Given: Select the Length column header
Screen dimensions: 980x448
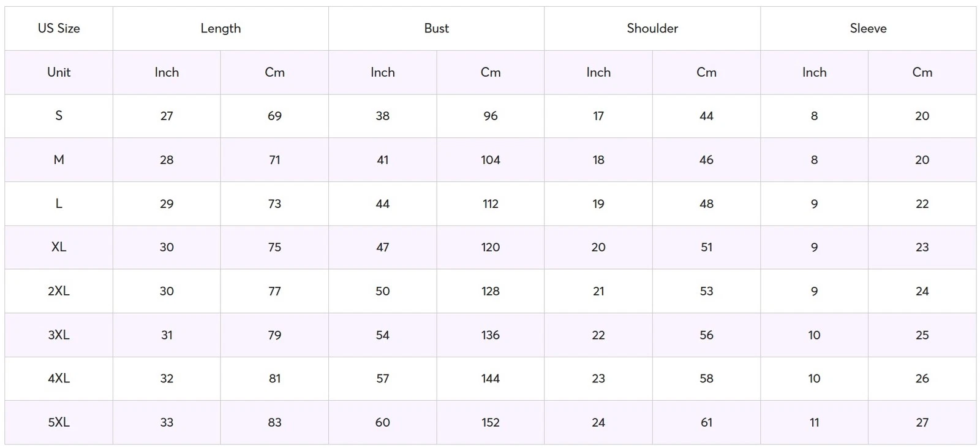Looking at the screenshot, I should click(221, 28).
